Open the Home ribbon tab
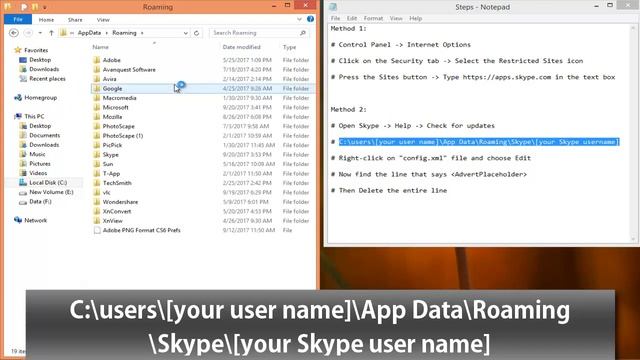 (46, 20)
